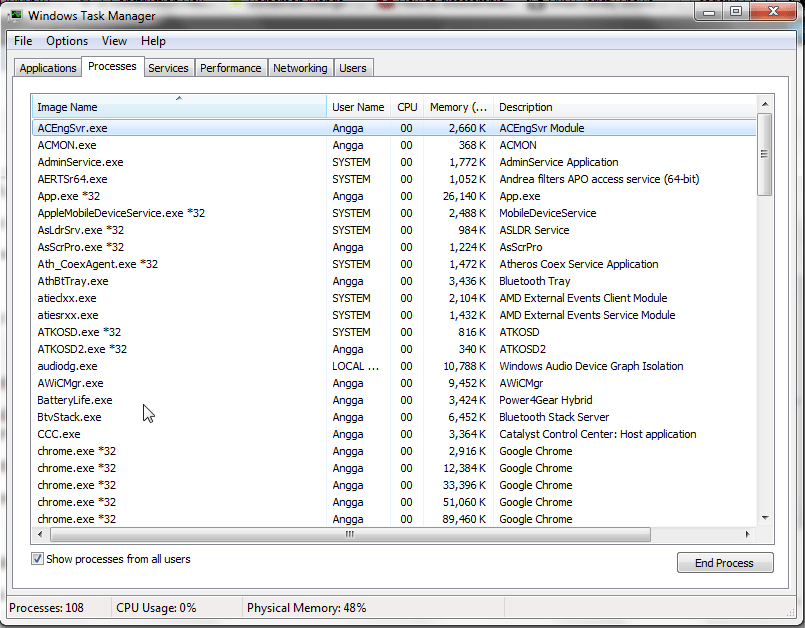Image resolution: width=805 pixels, height=628 pixels.
Task: Click the End Process button
Action: point(724,563)
